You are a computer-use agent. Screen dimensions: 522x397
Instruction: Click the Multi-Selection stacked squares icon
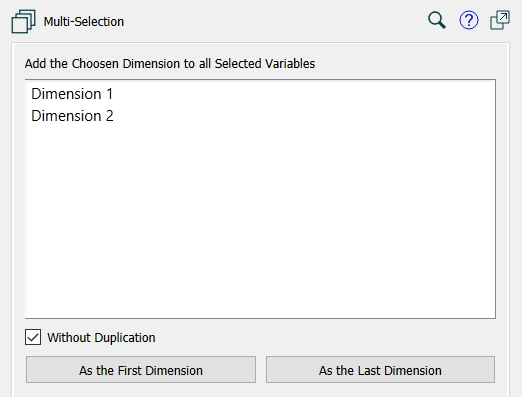click(23, 22)
